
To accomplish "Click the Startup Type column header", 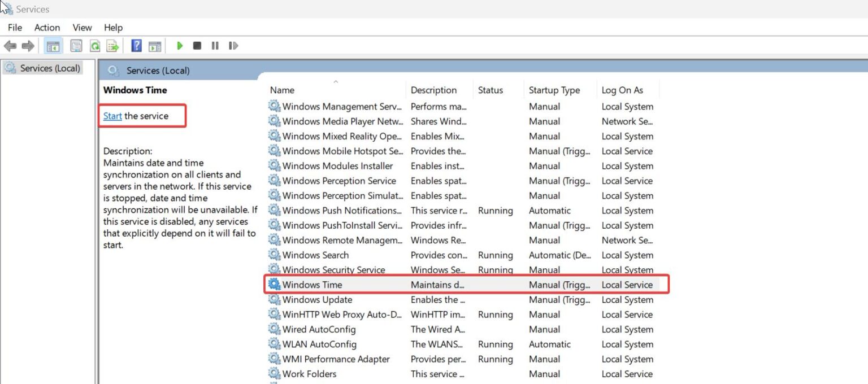I will click(x=554, y=90).
